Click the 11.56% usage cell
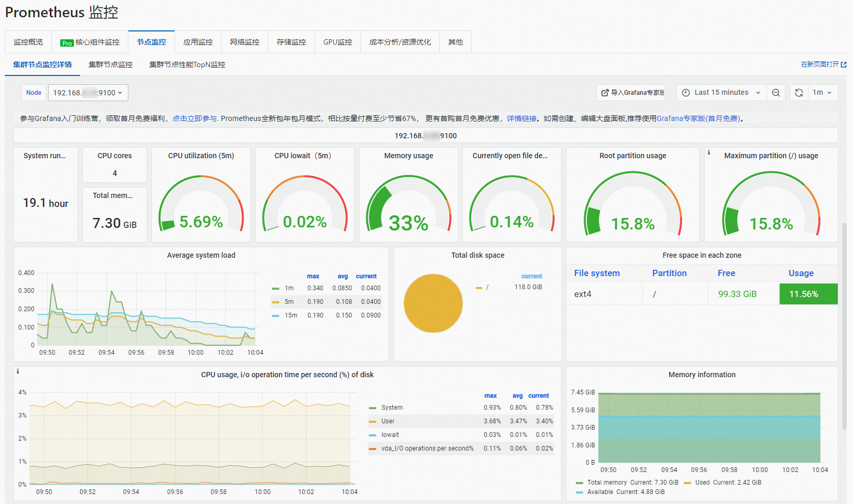853x504 pixels. pos(808,294)
